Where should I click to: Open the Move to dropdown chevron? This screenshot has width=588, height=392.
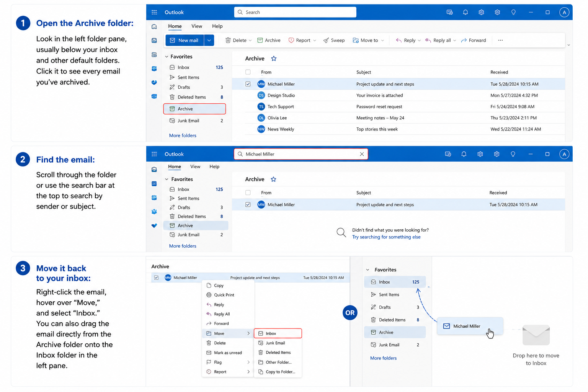pos(382,40)
